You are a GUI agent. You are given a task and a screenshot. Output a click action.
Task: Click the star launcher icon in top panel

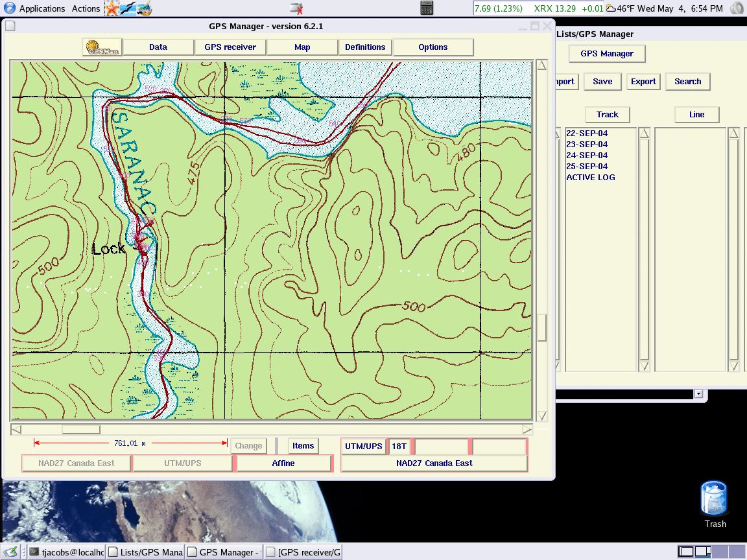click(x=112, y=8)
